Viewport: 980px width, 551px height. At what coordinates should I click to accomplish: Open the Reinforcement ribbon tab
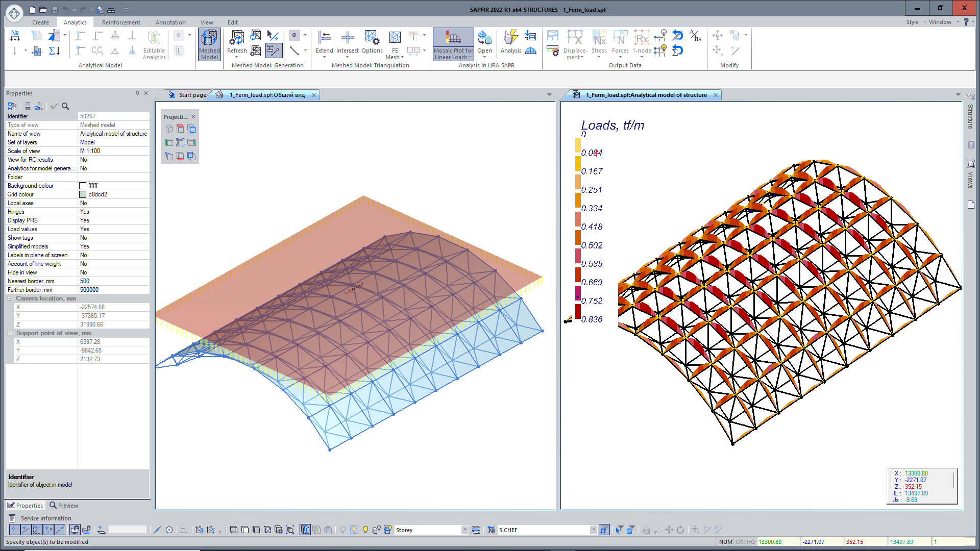click(x=121, y=22)
